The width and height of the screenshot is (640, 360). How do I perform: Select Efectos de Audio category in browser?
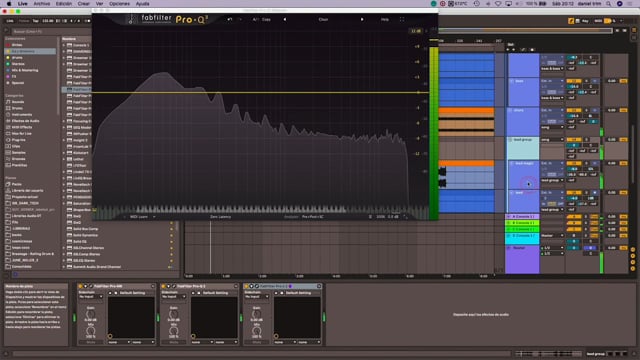25,121
